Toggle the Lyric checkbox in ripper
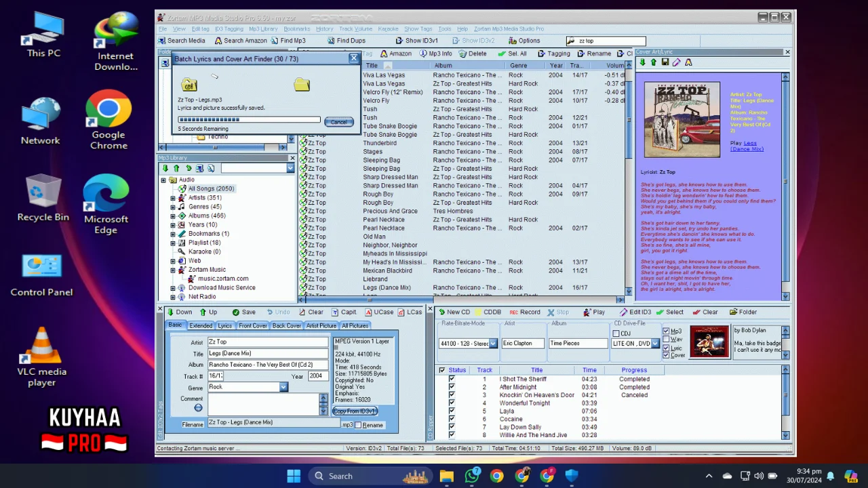Image resolution: width=868 pixels, height=488 pixels. [x=666, y=348]
